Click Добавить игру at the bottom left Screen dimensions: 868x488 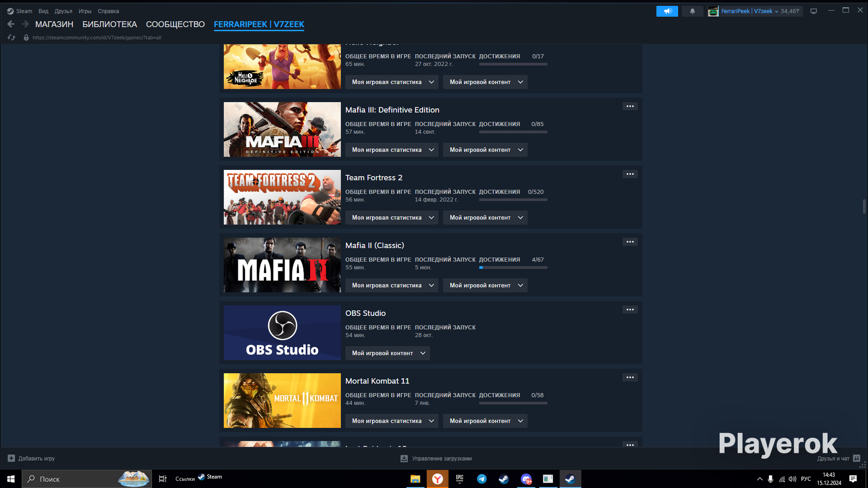37,459
